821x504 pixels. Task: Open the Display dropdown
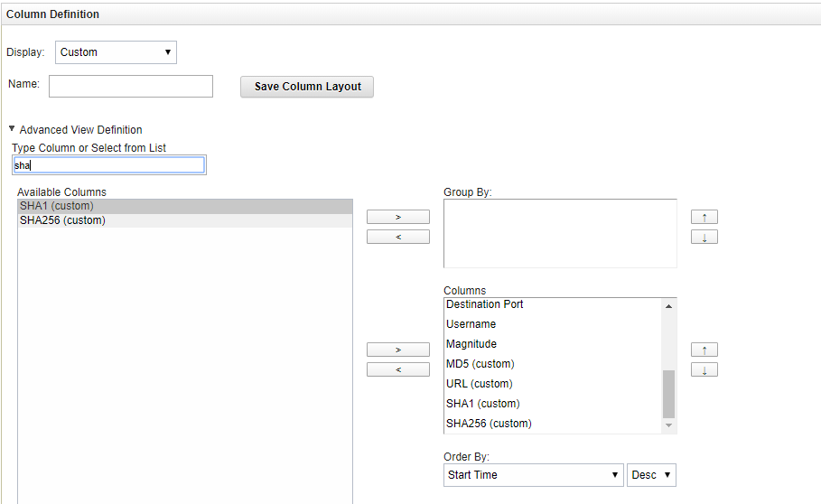(116, 52)
